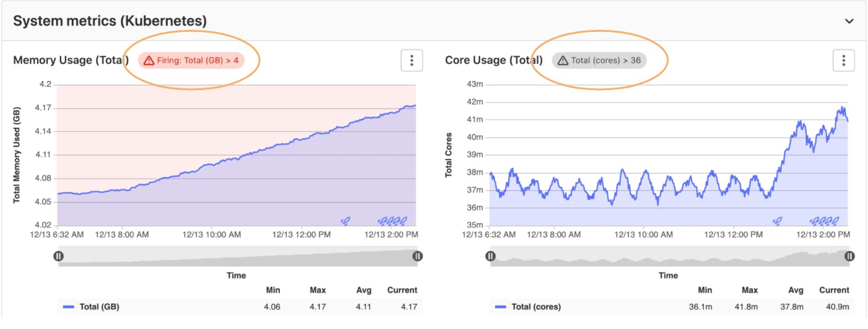Grab right time-range handle under Core Usage chart
The width and height of the screenshot is (868, 329).
[x=849, y=256]
